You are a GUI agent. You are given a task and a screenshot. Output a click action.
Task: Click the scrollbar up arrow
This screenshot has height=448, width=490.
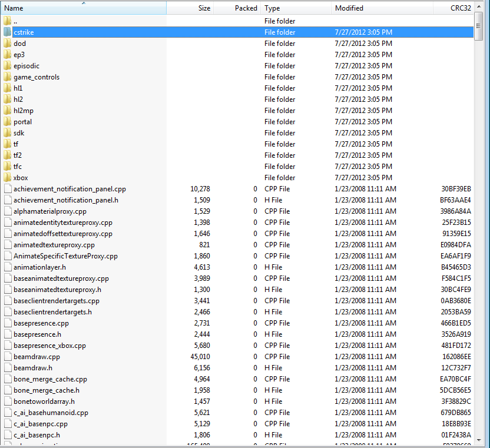(x=478, y=6)
